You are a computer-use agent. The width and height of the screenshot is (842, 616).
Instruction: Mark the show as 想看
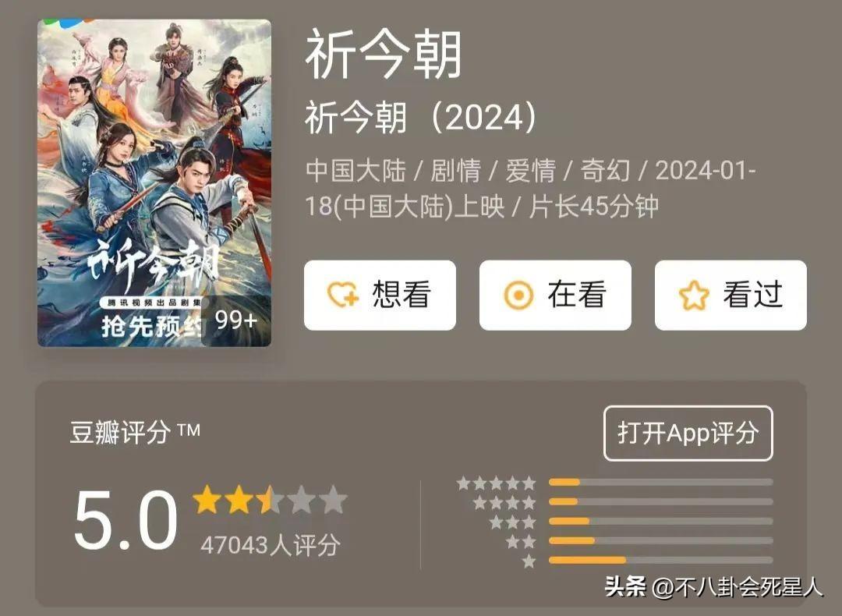coord(380,295)
